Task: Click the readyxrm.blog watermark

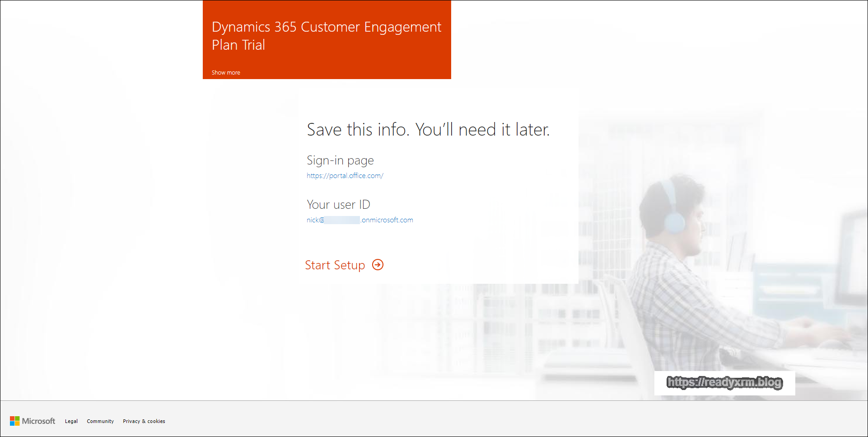Action: pos(724,383)
